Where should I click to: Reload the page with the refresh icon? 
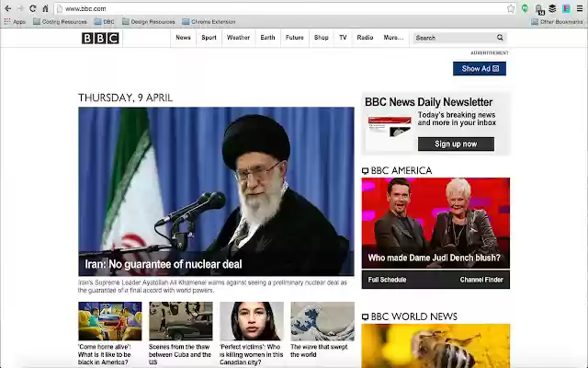(x=33, y=8)
